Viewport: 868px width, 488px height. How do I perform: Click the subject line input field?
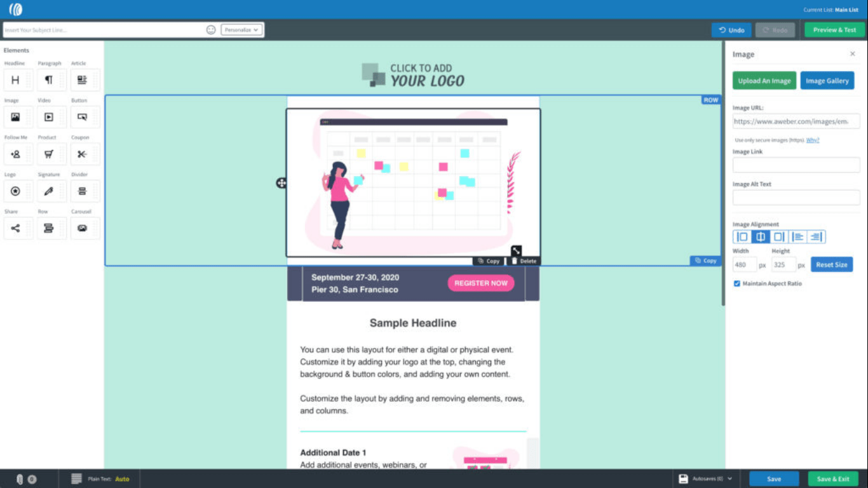coord(104,30)
